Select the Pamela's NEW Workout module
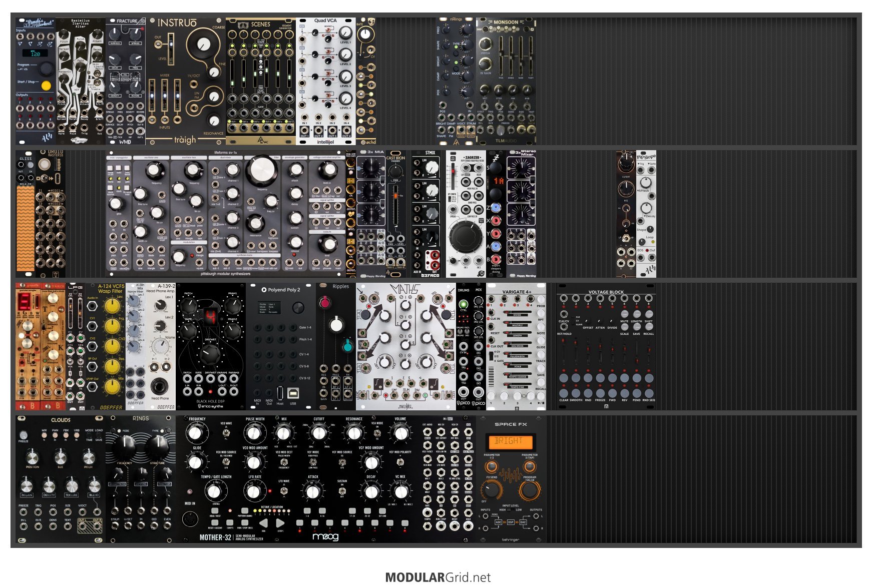The image size is (877, 588). [x=35, y=82]
